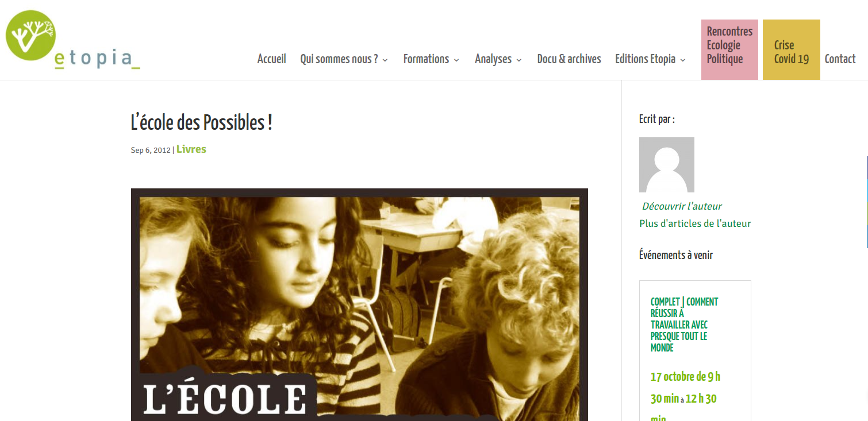This screenshot has height=421, width=868.
Task: Open the Formations menu label
Action: tap(426, 59)
